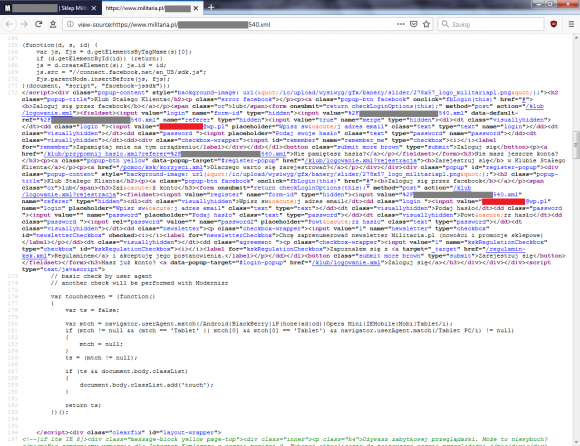Click the 'var ts = false;' line
Screen dimensions: 580x446
point(92,310)
